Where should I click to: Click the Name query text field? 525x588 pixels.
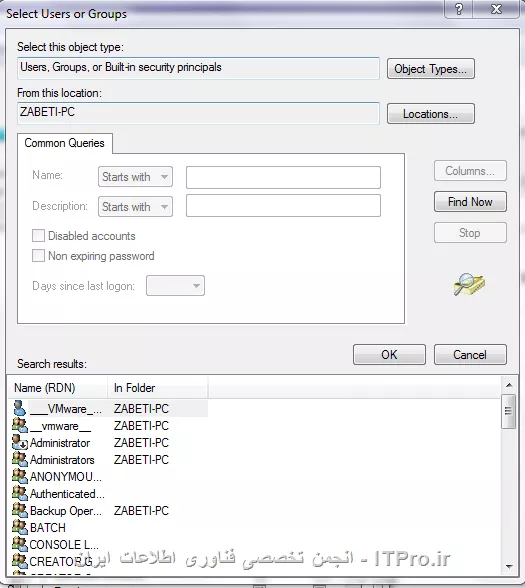(283, 177)
